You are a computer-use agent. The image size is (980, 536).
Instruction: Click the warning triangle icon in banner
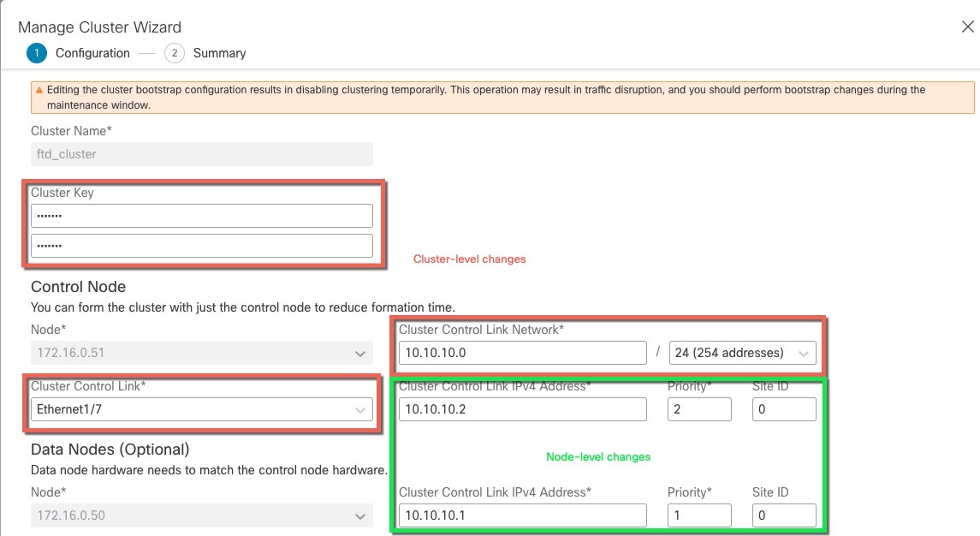39,90
